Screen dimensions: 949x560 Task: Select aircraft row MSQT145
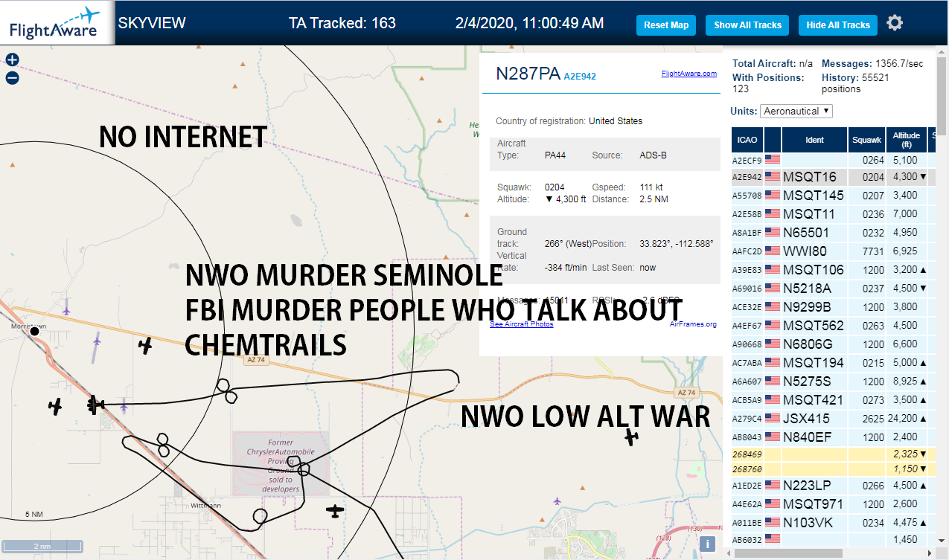click(x=834, y=196)
